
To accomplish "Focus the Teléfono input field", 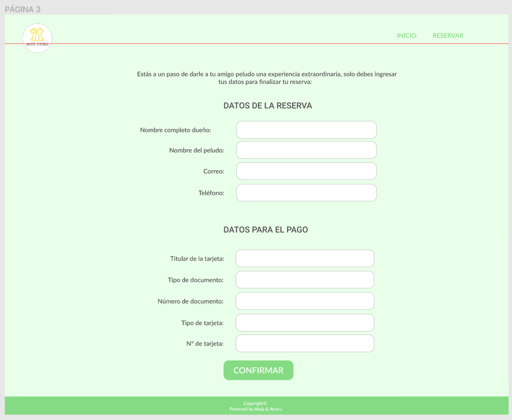I will [x=306, y=192].
